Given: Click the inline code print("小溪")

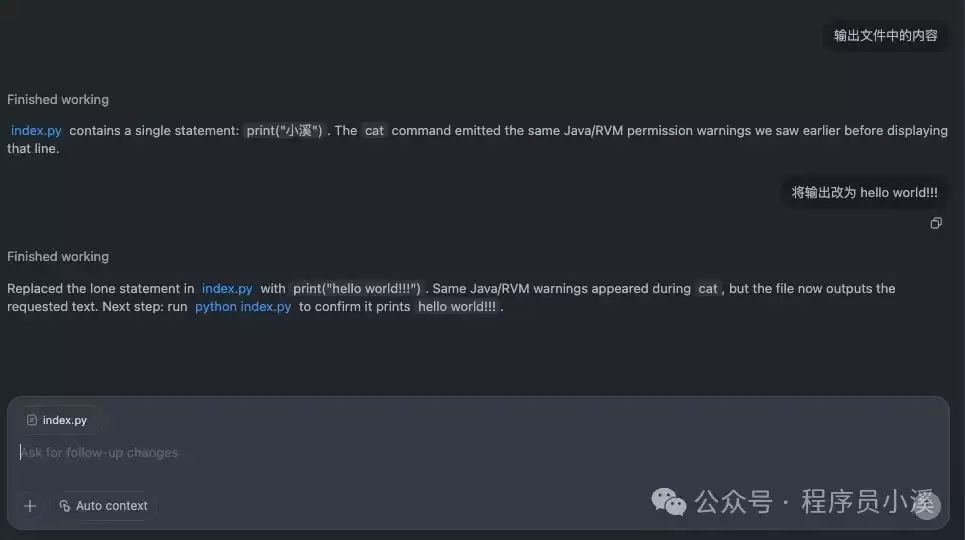Looking at the screenshot, I should [284, 131].
